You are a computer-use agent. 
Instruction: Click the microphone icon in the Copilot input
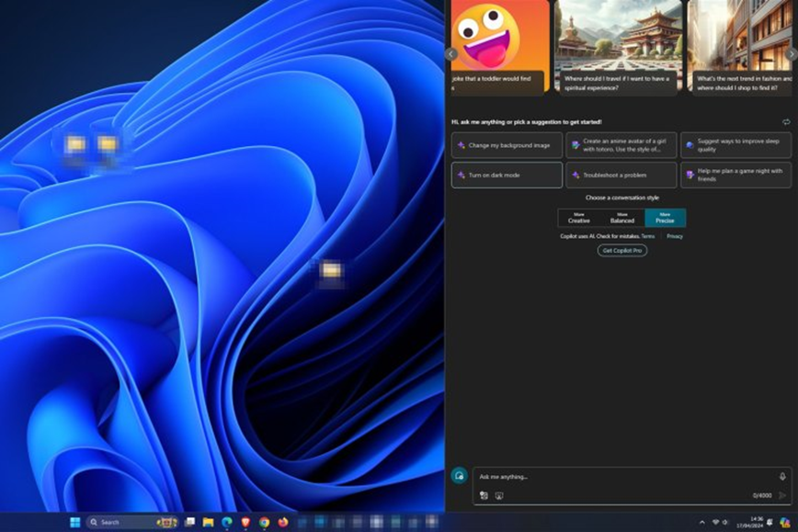[x=782, y=477]
